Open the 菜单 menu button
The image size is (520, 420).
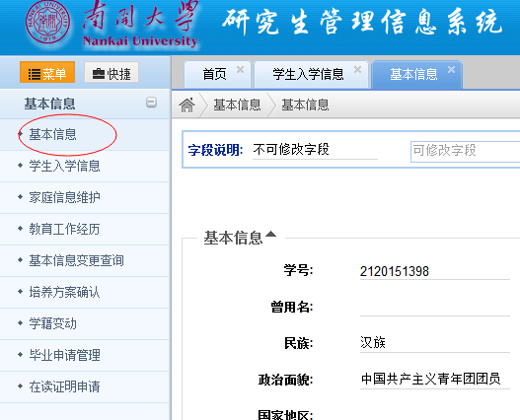pos(47,72)
